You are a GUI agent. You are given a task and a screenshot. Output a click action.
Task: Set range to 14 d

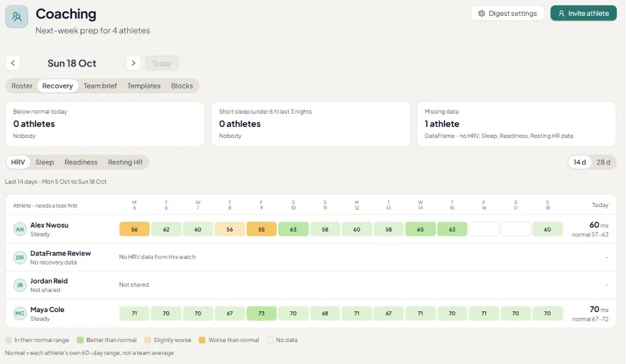click(x=580, y=162)
